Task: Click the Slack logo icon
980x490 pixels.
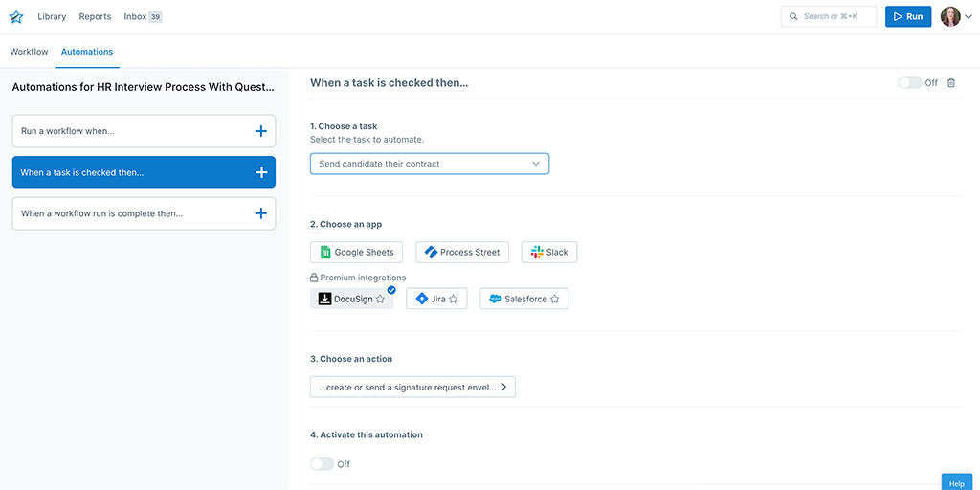Action: [x=537, y=253]
